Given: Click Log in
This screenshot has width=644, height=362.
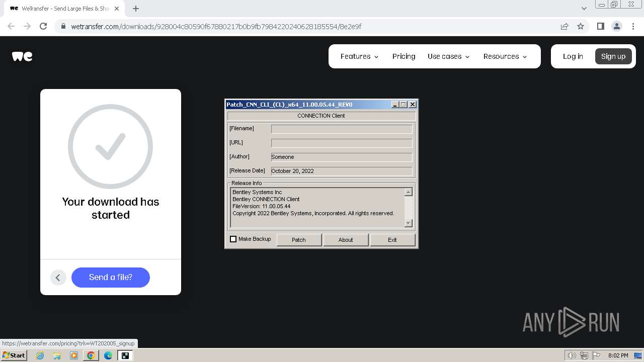Looking at the screenshot, I should 573,56.
